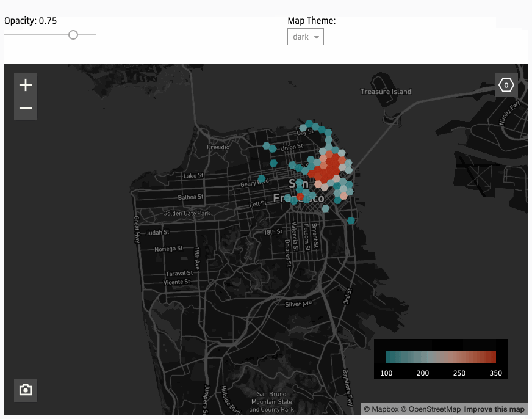The image size is (532, 419).
Task: Click the Improve this map link
Action: [x=494, y=409]
